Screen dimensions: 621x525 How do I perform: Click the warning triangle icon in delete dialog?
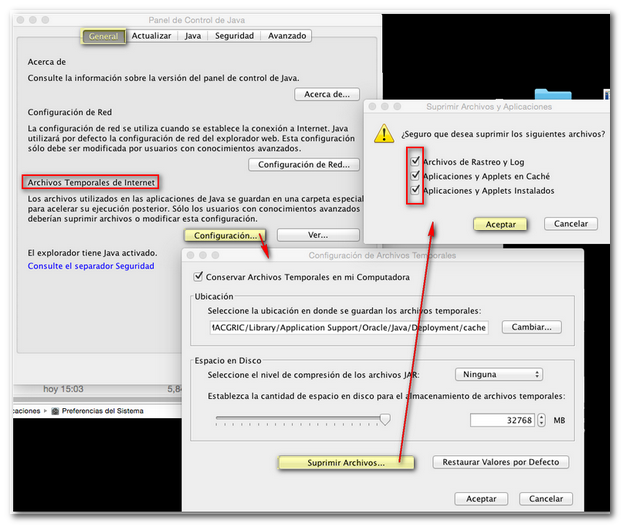click(x=384, y=133)
